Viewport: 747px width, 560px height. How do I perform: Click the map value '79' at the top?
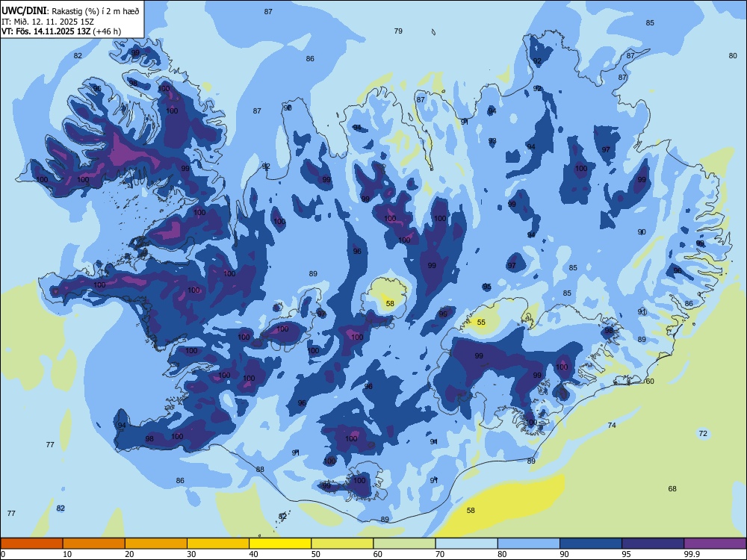tap(398, 31)
